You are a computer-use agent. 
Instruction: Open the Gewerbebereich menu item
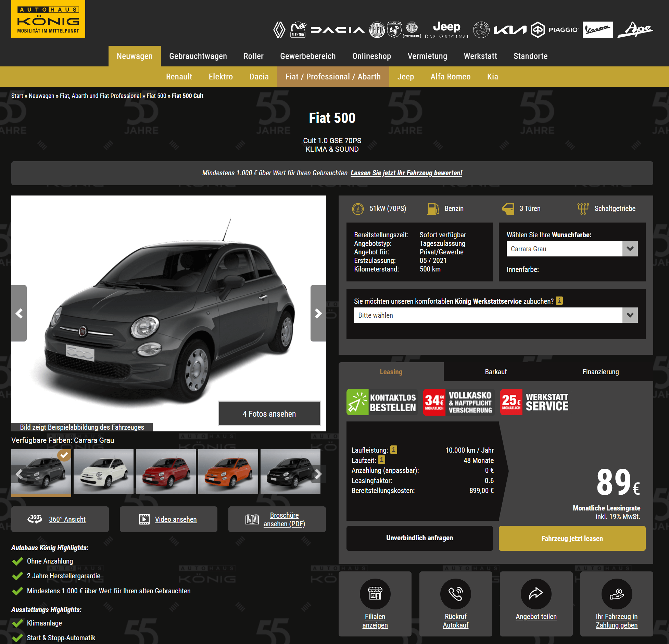[308, 56]
